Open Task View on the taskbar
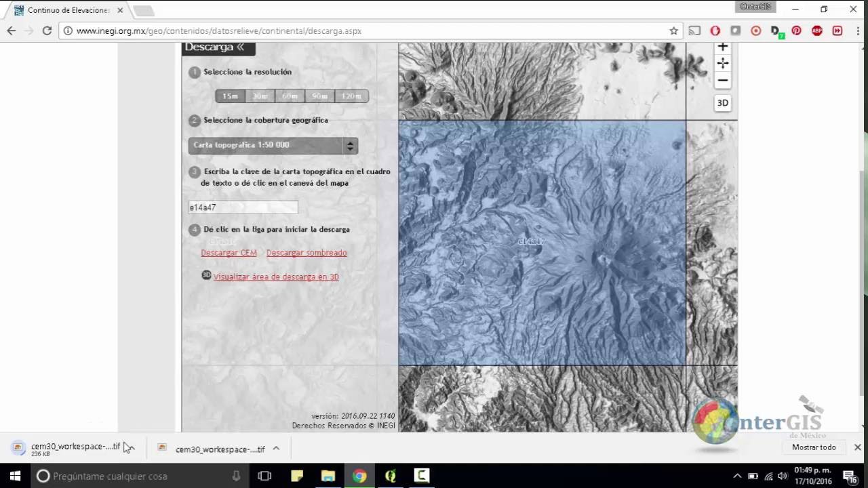Screen dimensions: 868x488 (264, 476)
